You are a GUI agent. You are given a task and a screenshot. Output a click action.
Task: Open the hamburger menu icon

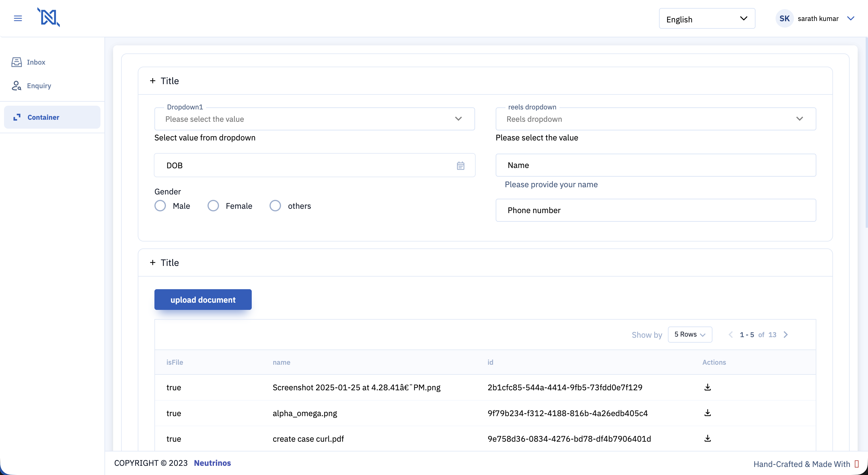(x=18, y=18)
